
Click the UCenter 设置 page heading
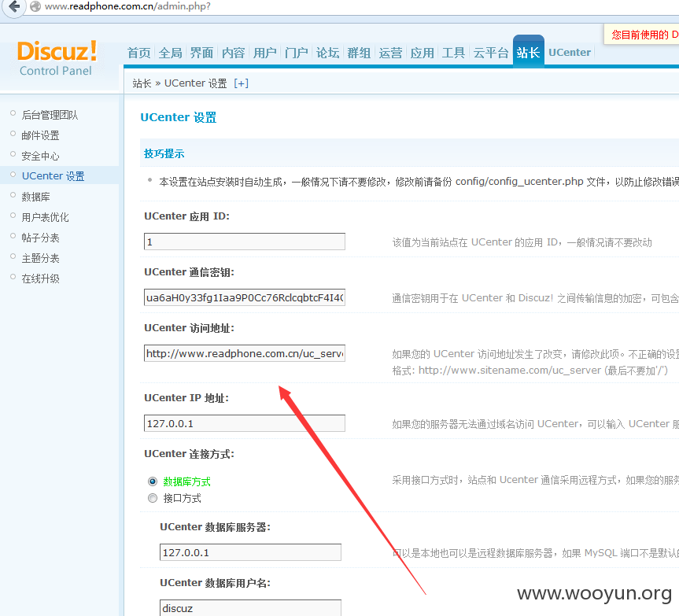click(x=179, y=117)
